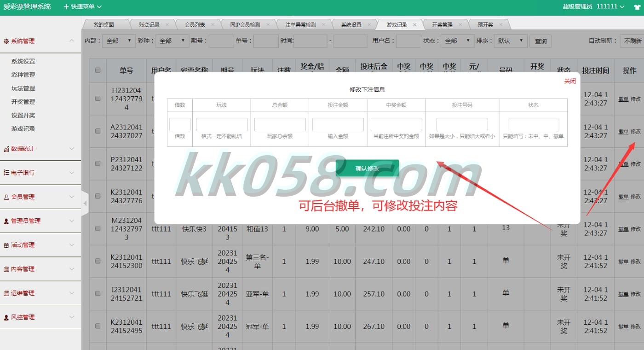Viewport: 644px width, 350px height.
Task: Close the 账变记录 tab with its ×
Action: point(167,25)
